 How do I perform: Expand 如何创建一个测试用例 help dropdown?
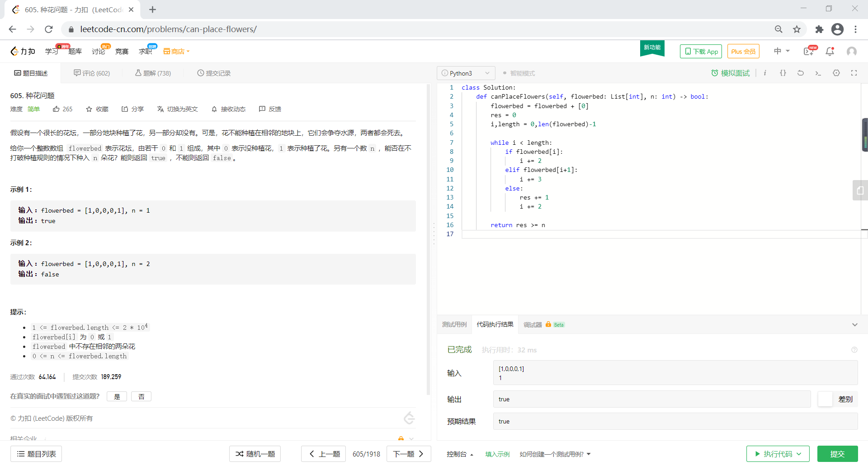click(x=555, y=454)
